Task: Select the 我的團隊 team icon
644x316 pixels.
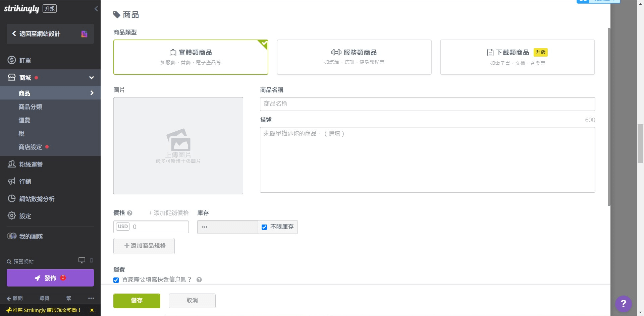Action: pos(11,236)
